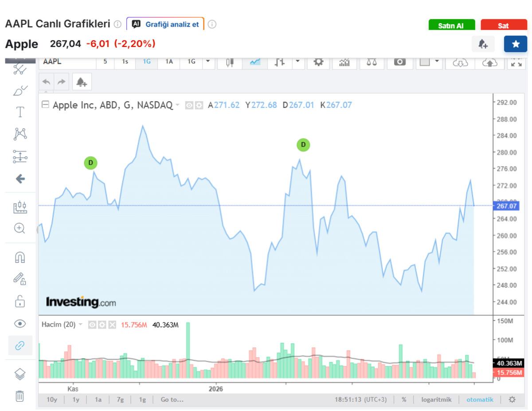Image resolution: width=532 pixels, height=411 pixels.
Task: Click the trash can remove drawings icon
Action: [x=20, y=395]
